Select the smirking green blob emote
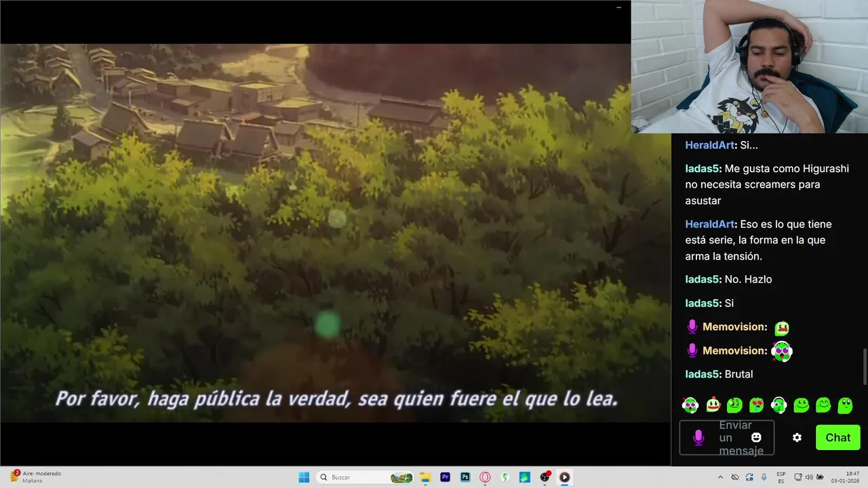Screen dimensions: 868x488 [734, 405]
